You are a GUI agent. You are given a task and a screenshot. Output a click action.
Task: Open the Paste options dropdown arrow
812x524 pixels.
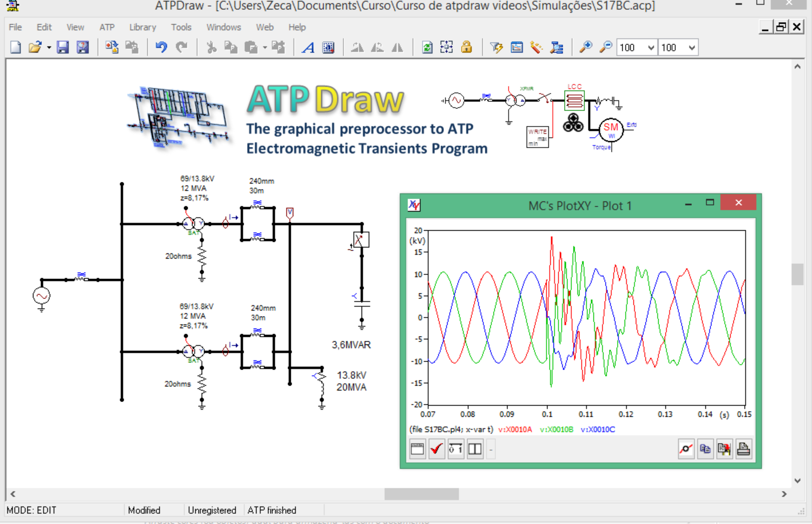266,47
